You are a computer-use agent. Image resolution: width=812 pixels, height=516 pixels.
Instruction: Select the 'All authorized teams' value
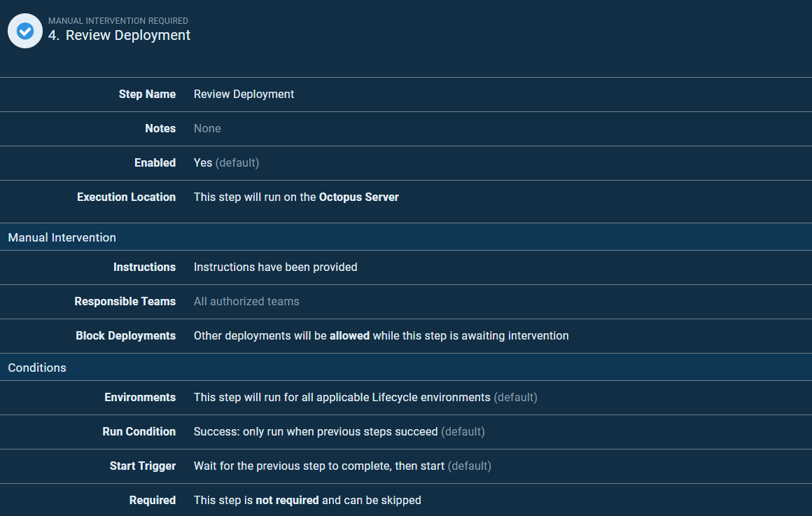click(x=246, y=302)
